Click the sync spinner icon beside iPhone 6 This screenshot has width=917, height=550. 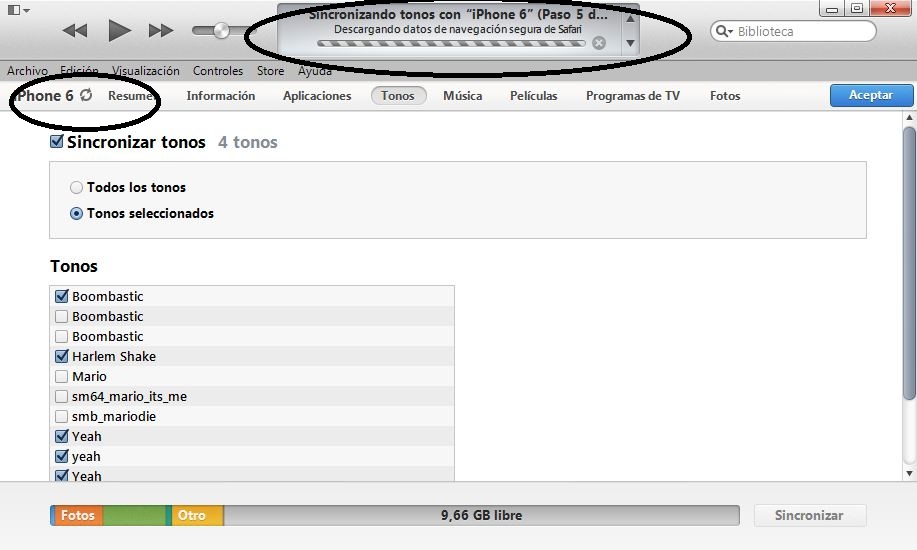point(86,95)
